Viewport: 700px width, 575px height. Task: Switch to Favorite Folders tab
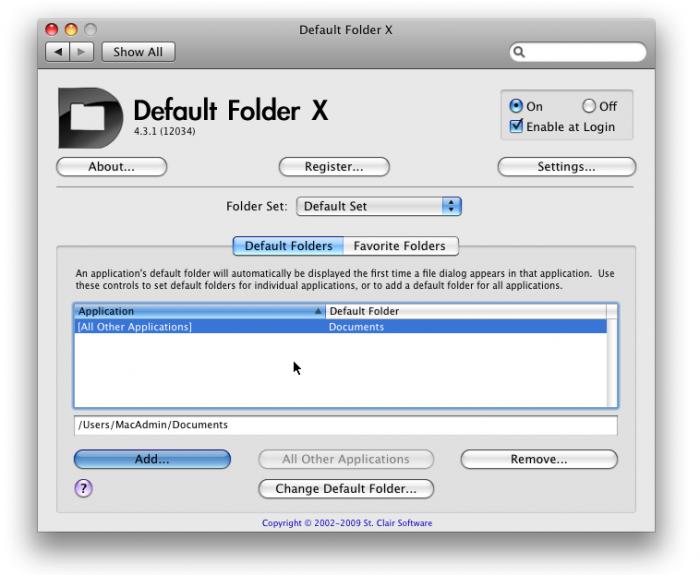[x=400, y=246]
